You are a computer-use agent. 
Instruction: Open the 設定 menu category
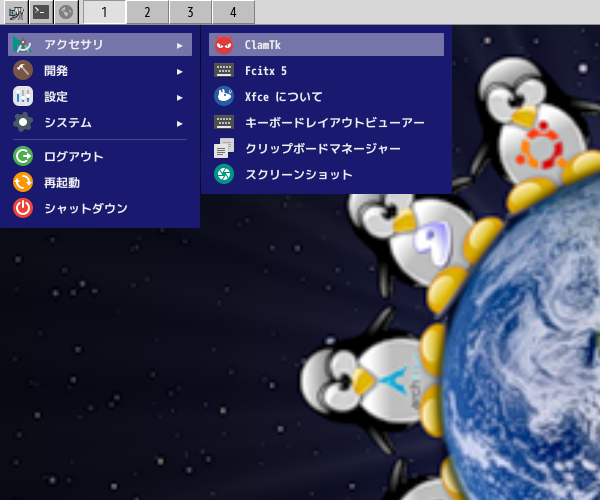click(100, 97)
